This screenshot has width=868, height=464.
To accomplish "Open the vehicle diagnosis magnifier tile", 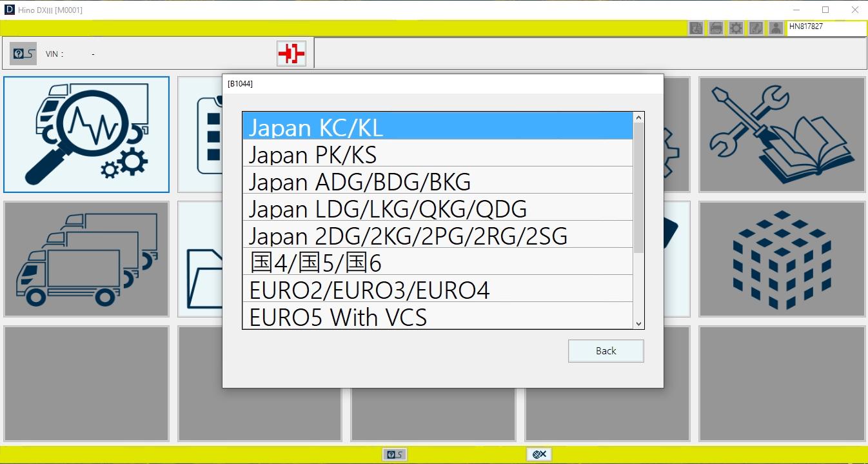I will click(x=86, y=134).
